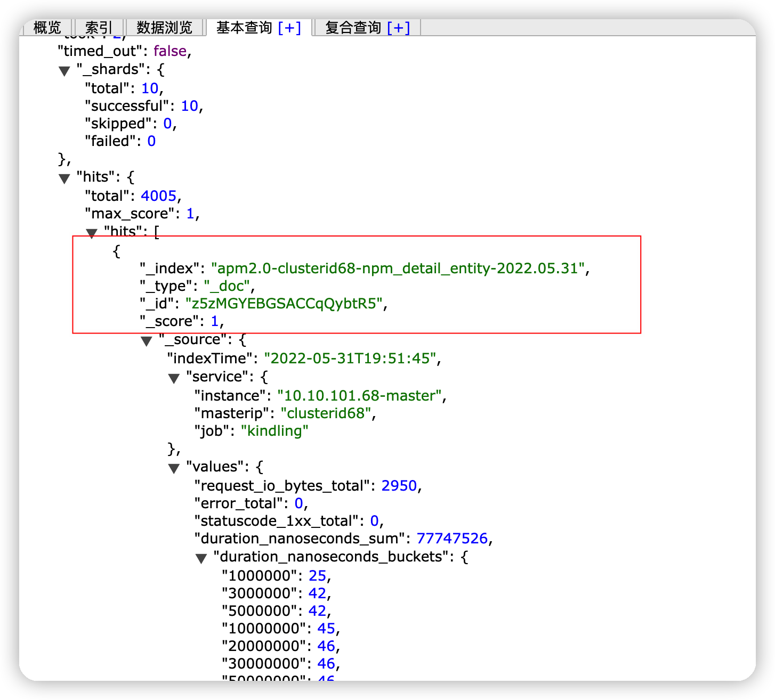Image resolution: width=775 pixels, height=700 pixels.
Task: Click the "max_score": 1 line
Action: coord(142,214)
